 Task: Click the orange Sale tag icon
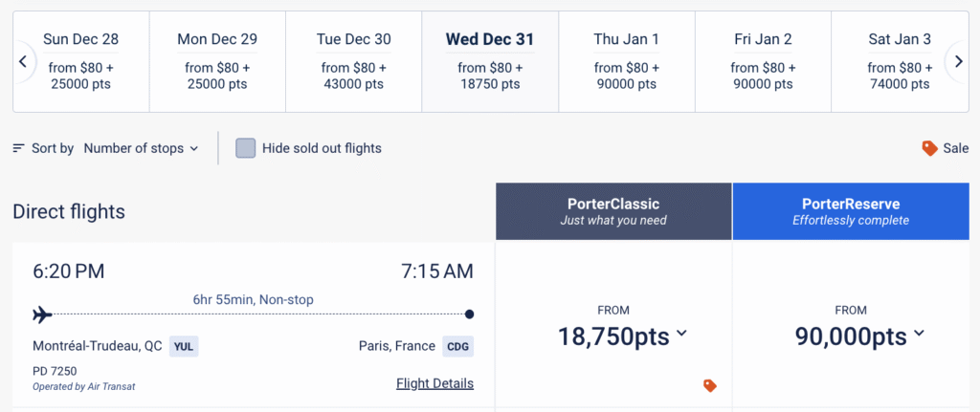coord(928,148)
